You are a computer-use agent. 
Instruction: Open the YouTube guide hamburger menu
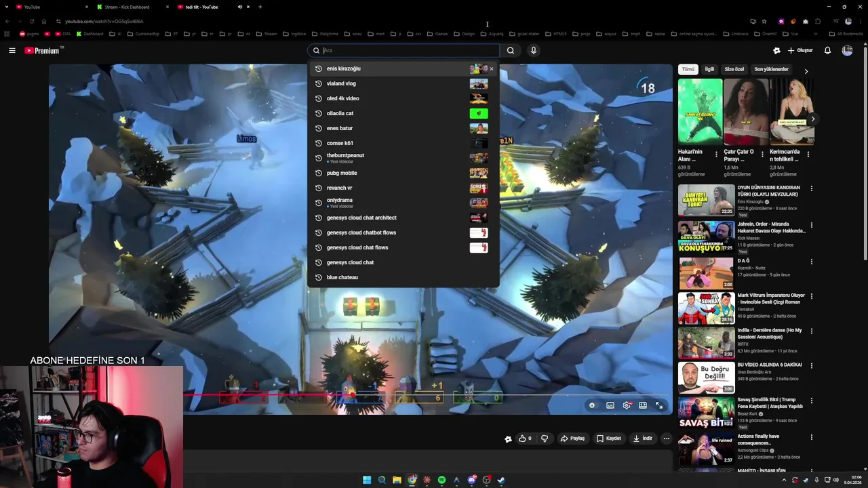(x=12, y=50)
